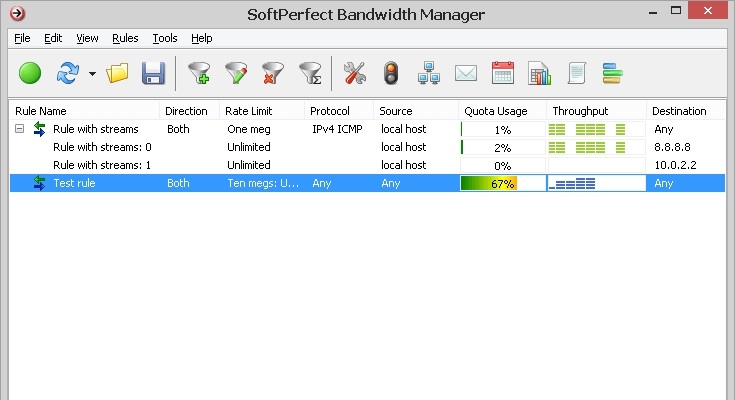Click the 10.0.2.2 destination cell

(x=675, y=165)
